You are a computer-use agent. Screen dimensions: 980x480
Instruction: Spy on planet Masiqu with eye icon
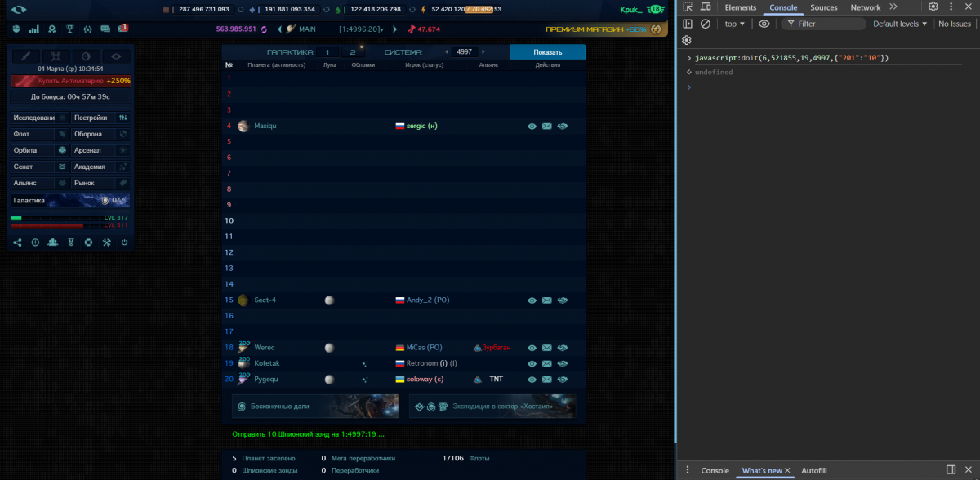pos(532,127)
